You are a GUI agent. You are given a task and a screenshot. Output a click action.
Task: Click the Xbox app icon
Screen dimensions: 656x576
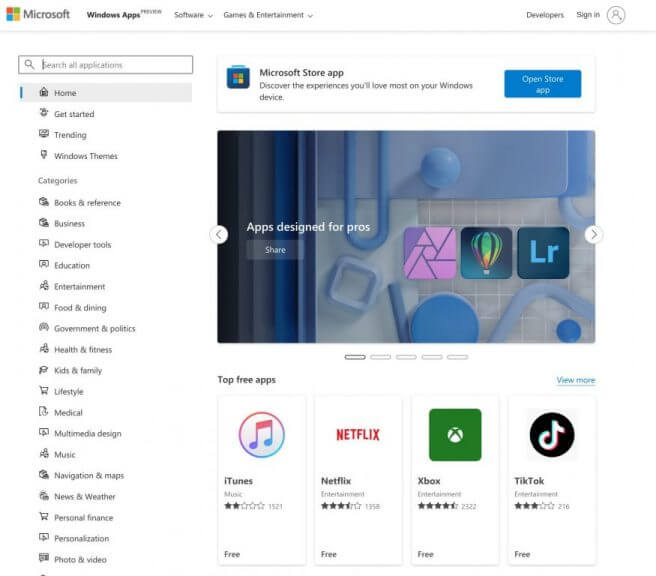point(455,435)
